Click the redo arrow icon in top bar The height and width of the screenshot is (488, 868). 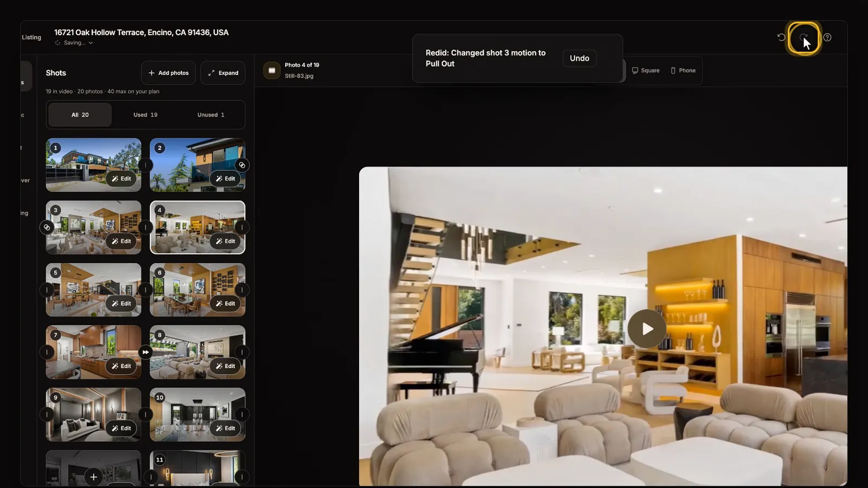tap(804, 37)
